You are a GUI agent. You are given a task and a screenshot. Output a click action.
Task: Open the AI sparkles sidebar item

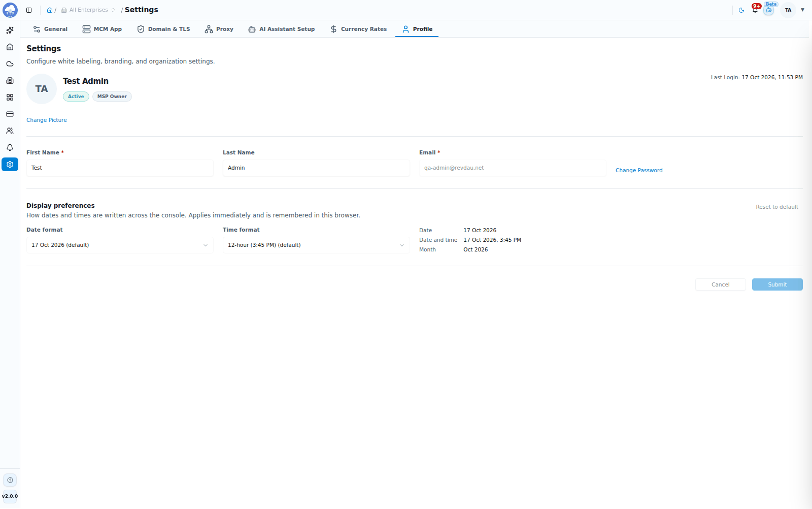click(x=10, y=30)
